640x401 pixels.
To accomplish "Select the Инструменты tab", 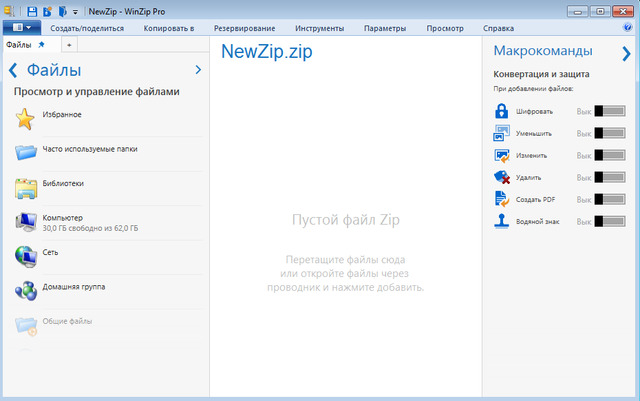I will pyautogui.click(x=320, y=28).
